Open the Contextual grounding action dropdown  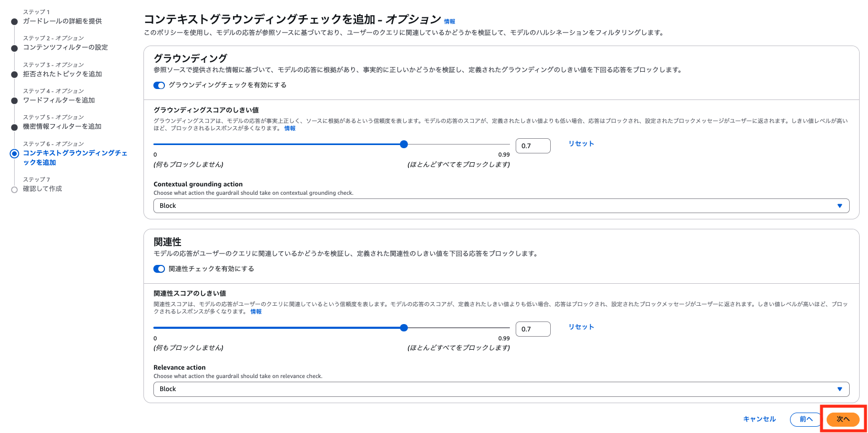pos(500,205)
